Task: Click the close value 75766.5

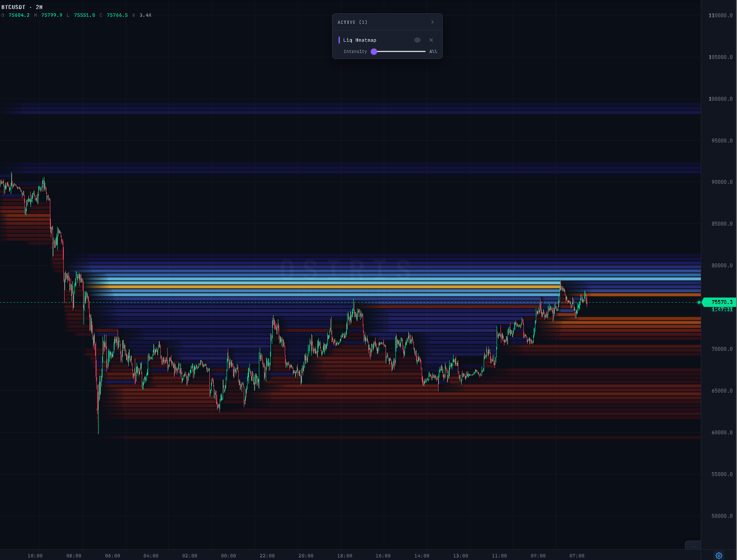Action: point(117,15)
